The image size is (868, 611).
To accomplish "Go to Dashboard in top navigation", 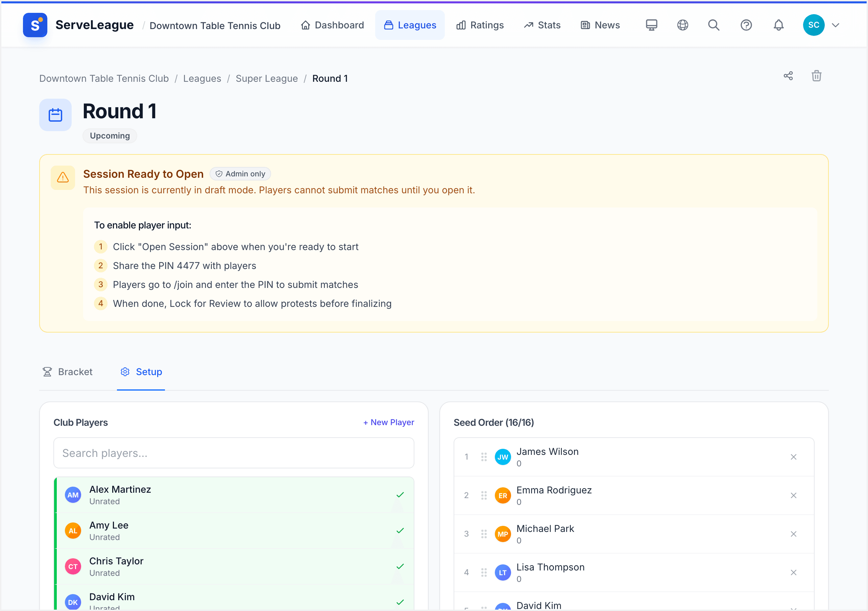I will point(332,25).
